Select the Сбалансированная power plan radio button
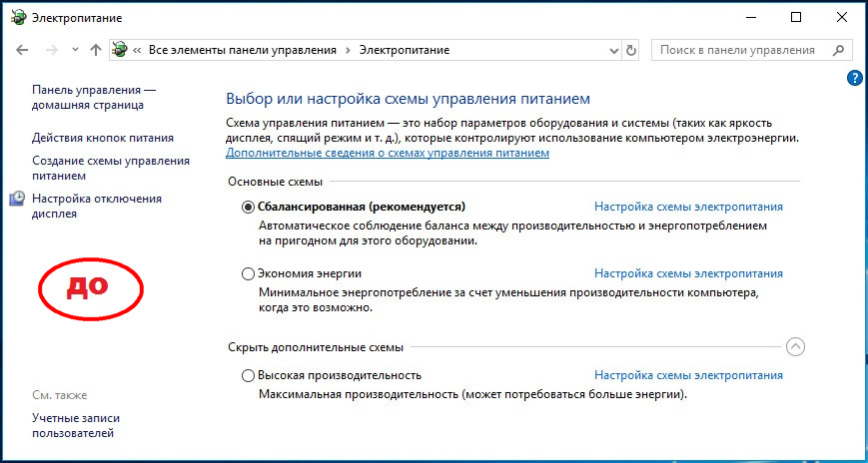The height and width of the screenshot is (463, 868). click(x=249, y=208)
